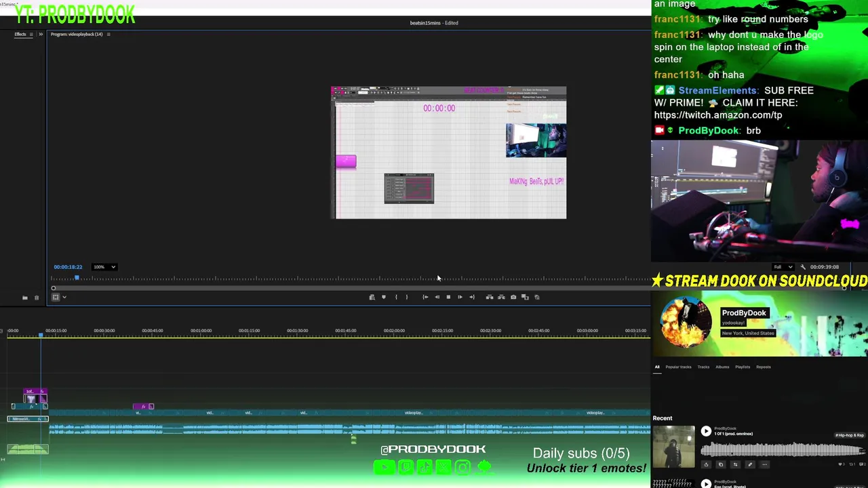
Task: Open the 100% zoom level dropdown
Action: [x=104, y=267]
